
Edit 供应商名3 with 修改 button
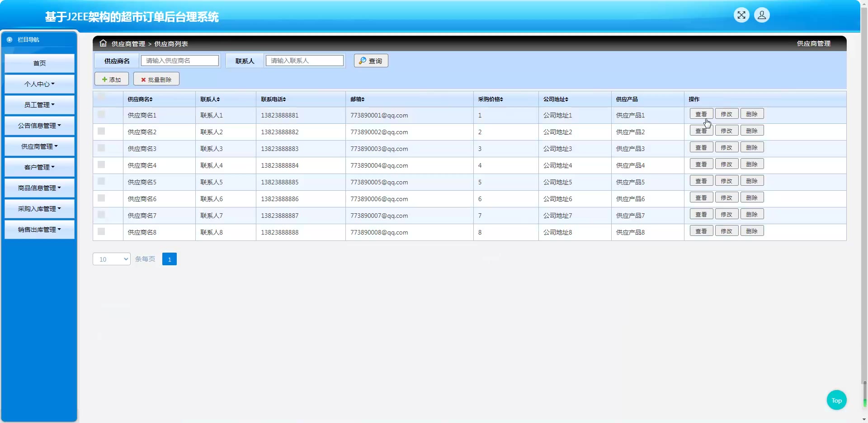726,147
